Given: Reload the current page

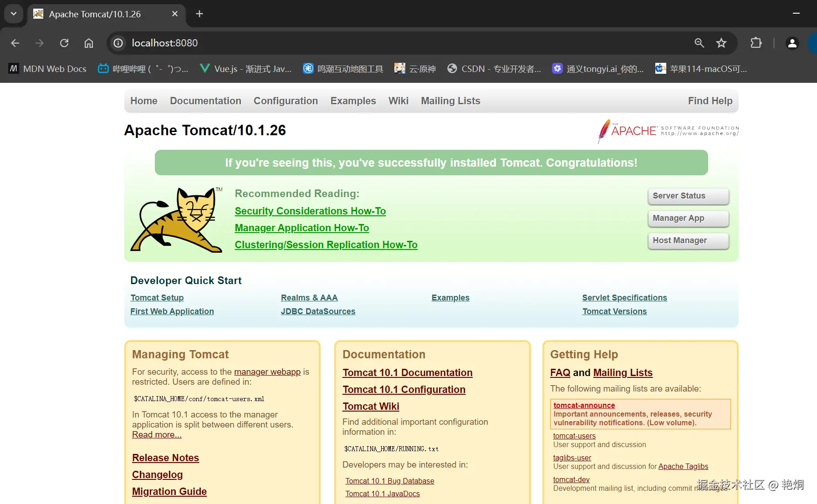Looking at the screenshot, I should [64, 43].
